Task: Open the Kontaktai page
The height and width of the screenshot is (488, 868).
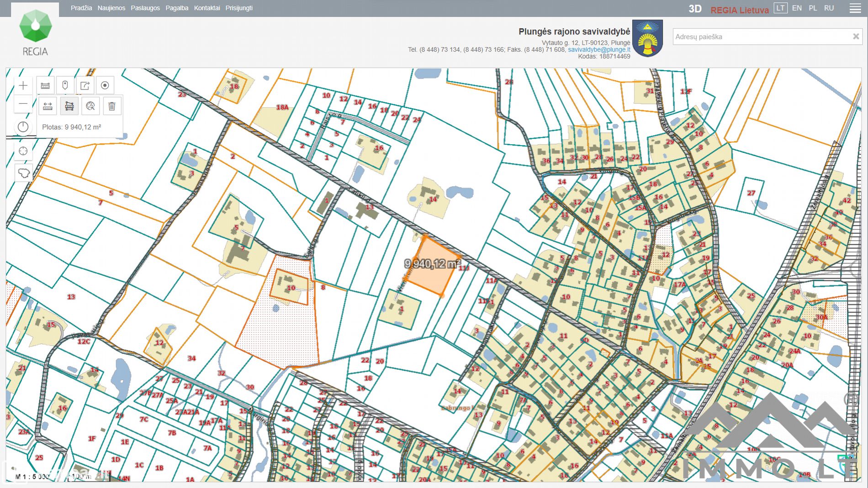Action: [x=206, y=8]
